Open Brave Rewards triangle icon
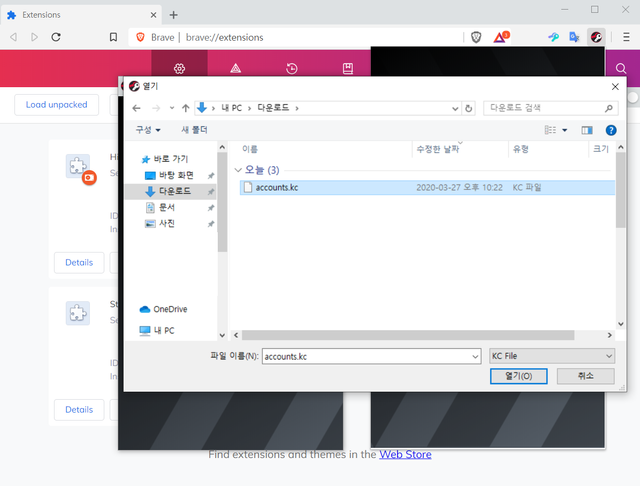Screen dimensions: 640x486 (x=501, y=37)
